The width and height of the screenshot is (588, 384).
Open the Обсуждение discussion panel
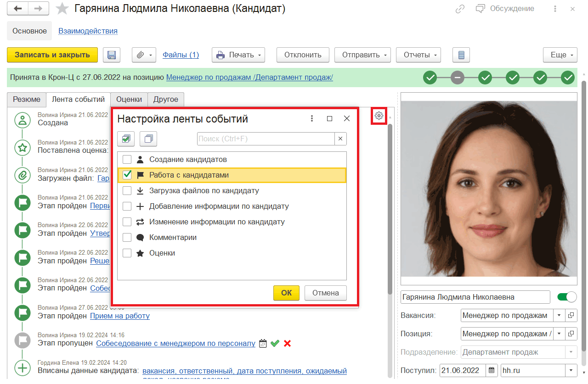coord(505,9)
